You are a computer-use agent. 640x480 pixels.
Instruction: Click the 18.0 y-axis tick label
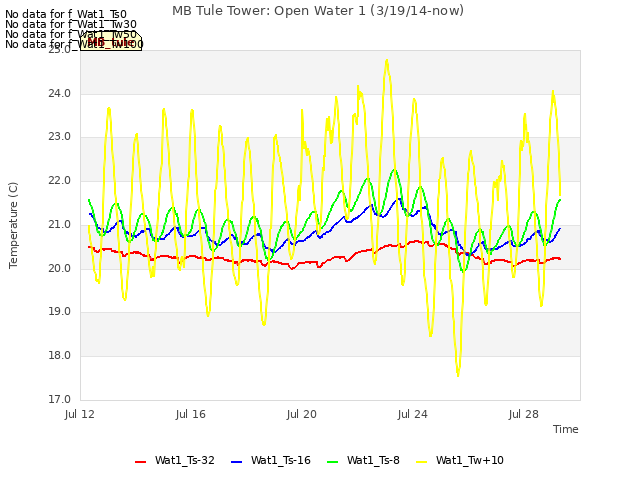pos(60,356)
